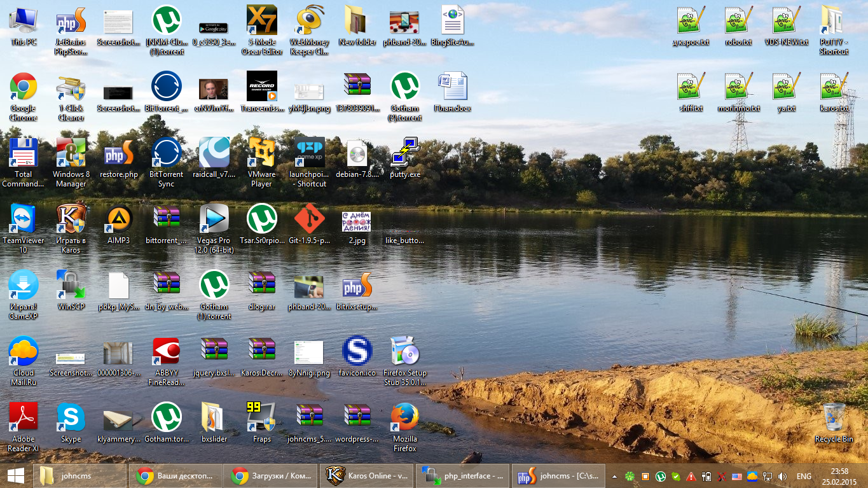
Task: Open the ENG language switcher
Action: click(x=804, y=476)
